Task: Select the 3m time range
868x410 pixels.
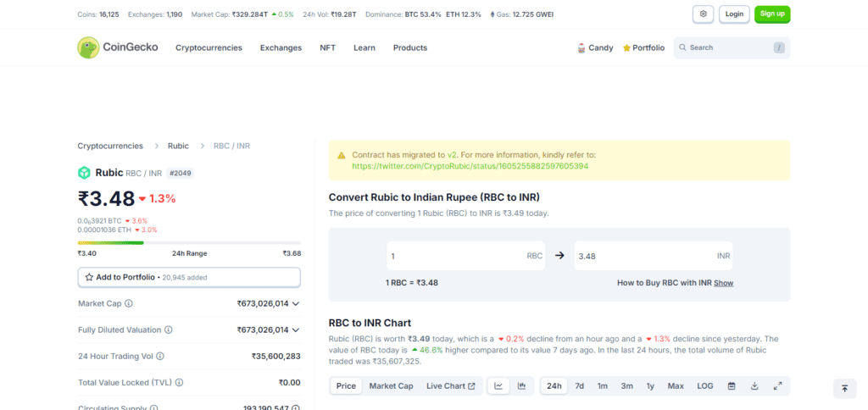Action: pyautogui.click(x=626, y=386)
